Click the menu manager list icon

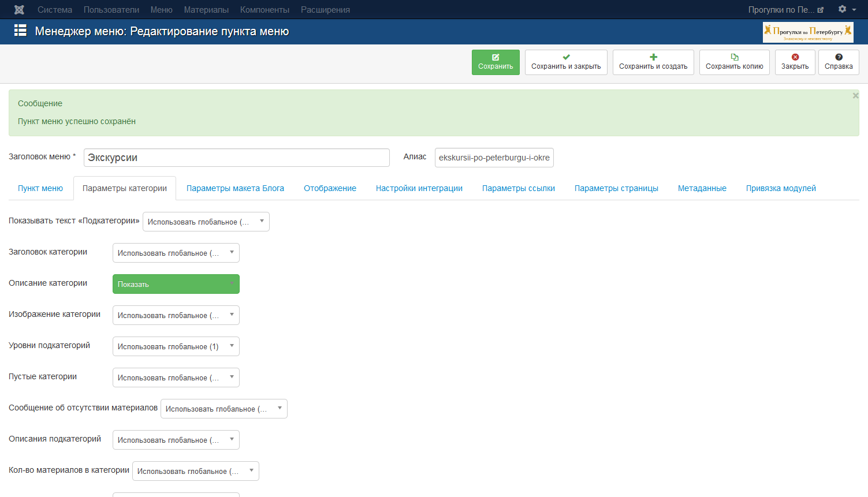click(x=20, y=31)
